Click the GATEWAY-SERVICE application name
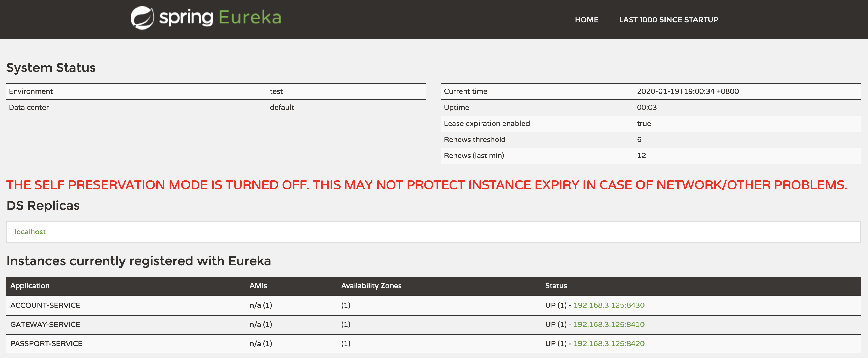The height and width of the screenshot is (358, 868). (45, 324)
